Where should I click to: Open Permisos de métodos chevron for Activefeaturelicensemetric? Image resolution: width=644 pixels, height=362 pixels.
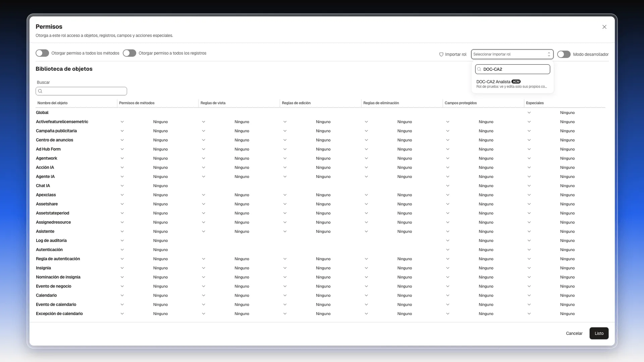pos(122,122)
